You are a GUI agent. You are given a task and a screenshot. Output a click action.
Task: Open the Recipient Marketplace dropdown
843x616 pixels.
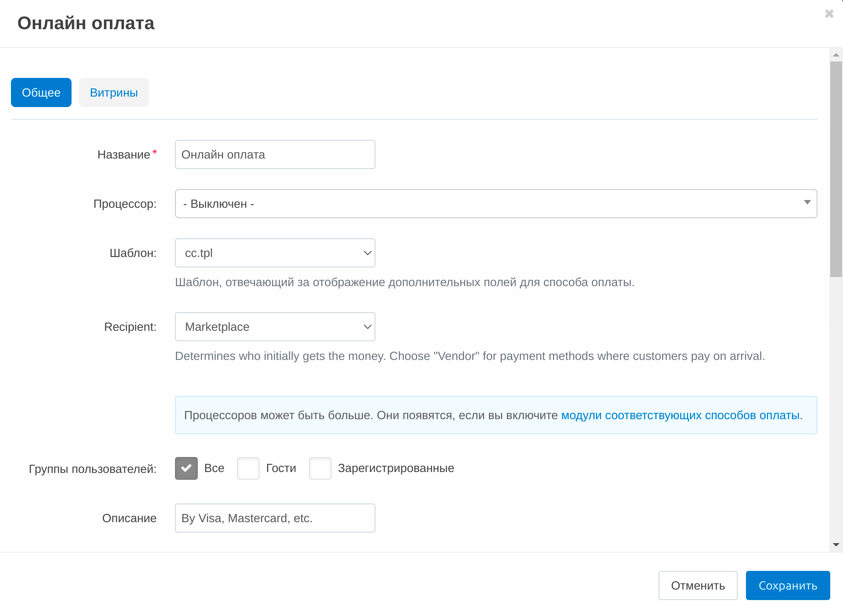pyautogui.click(x=275, y=327)
